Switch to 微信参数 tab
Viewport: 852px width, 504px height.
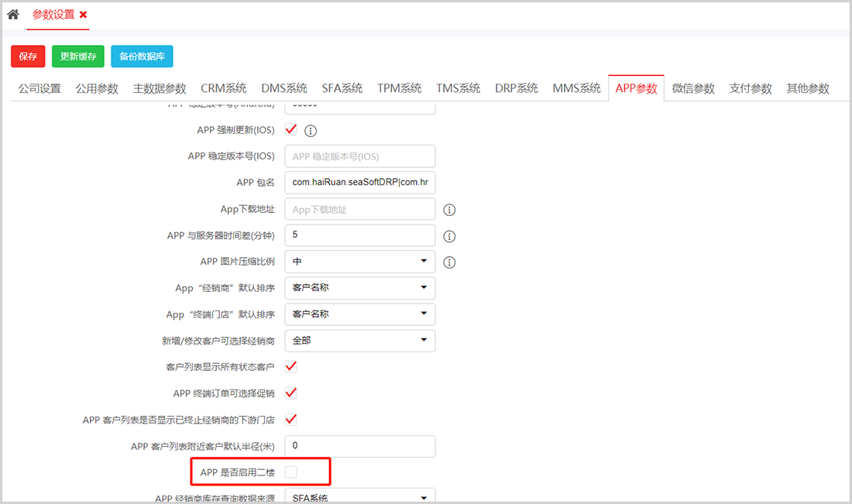click(693, 88)
